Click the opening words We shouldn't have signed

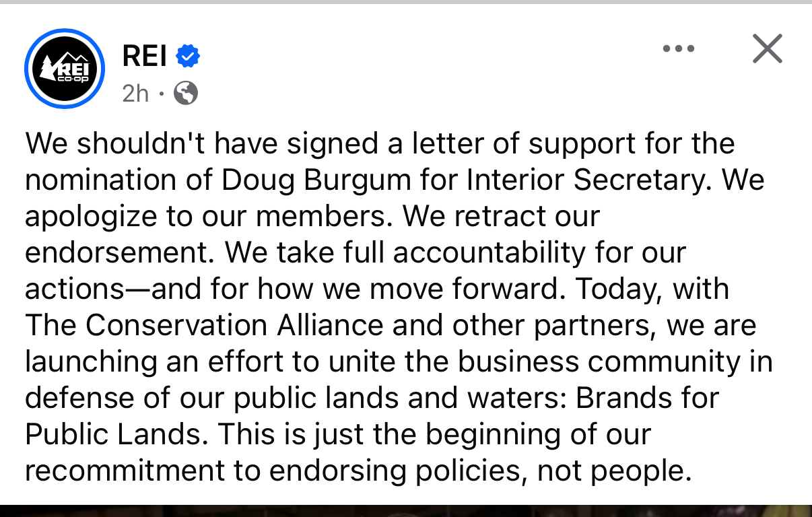tap(166, 144)
